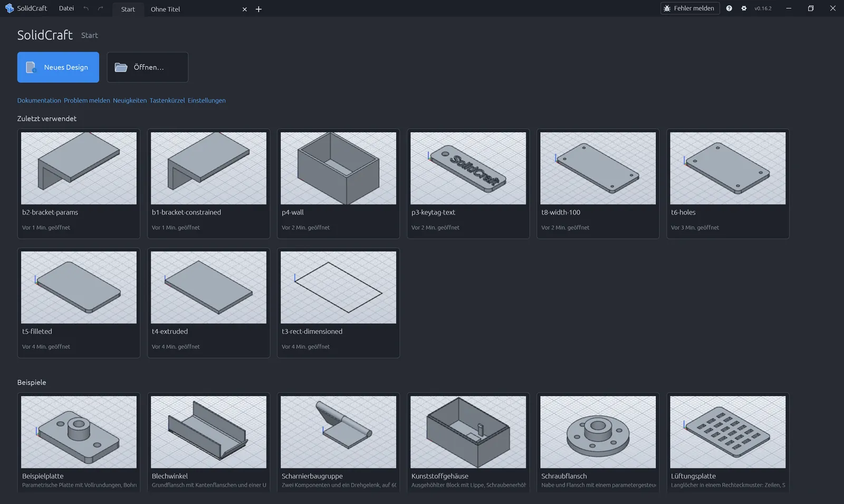Screen dimensions: 844x504
Task: Open settings gear icon in title bar
Action: (x=744, y=8)
